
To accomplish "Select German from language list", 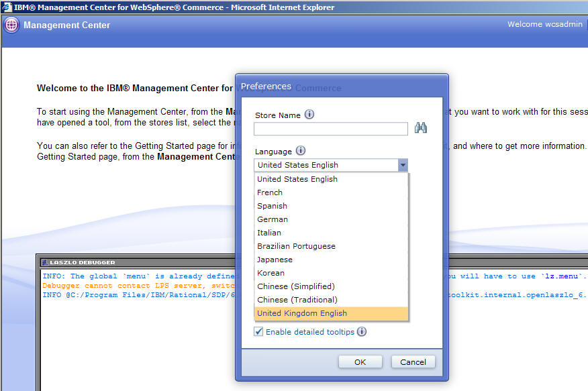I will coord(331,219).
